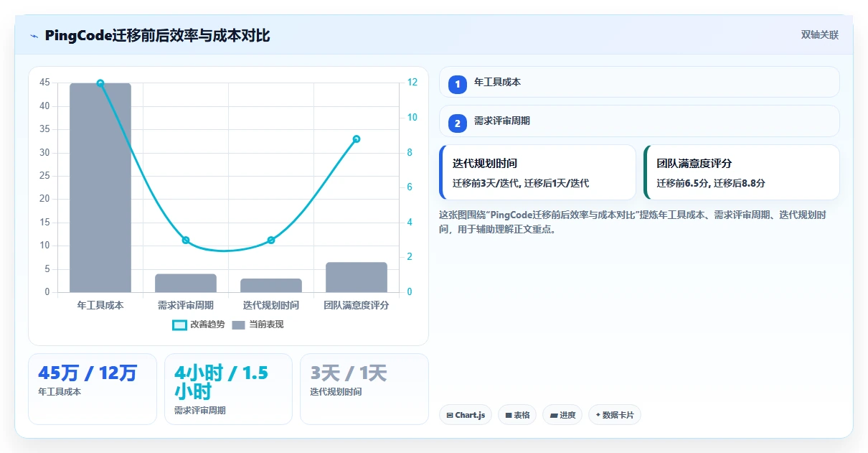Viewport: 868px width, 453px height.
Task: Click the x-axis label 迭代规划时间
Action: tap(271, 305)
